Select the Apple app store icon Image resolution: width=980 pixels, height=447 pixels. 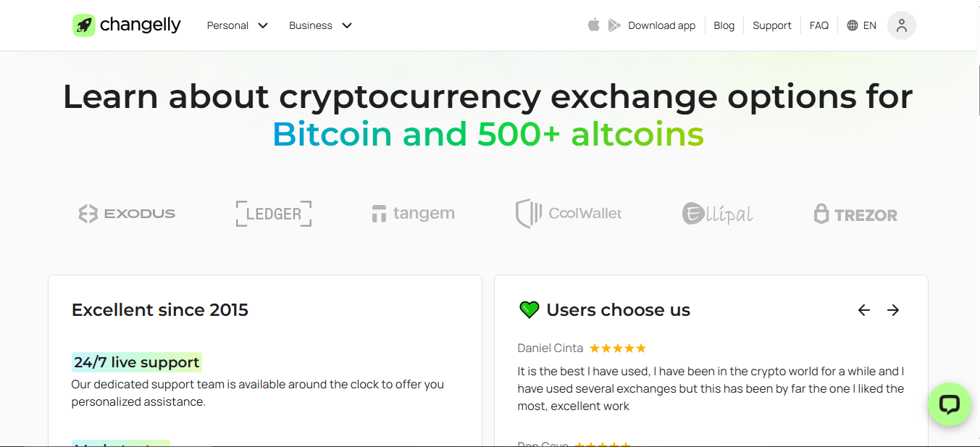pyautogui.click(x=594, y=25)
